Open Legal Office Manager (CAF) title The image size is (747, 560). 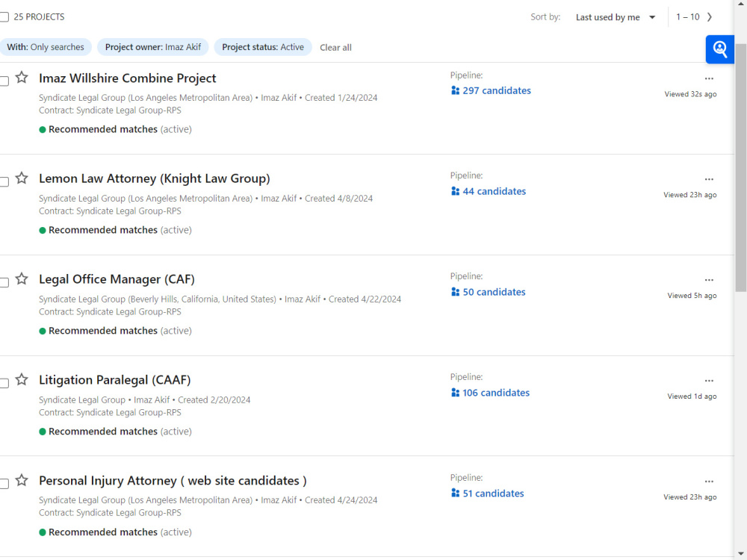(117, 279)
